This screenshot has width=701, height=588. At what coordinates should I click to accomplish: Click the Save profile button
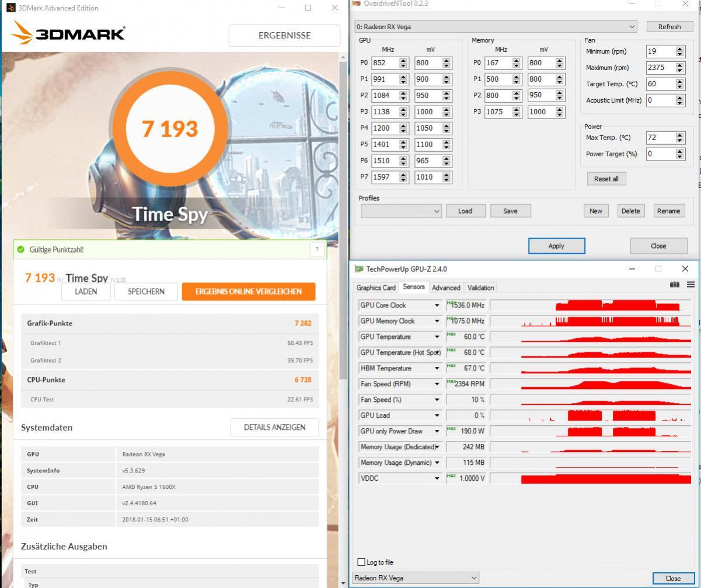(510, 211)
